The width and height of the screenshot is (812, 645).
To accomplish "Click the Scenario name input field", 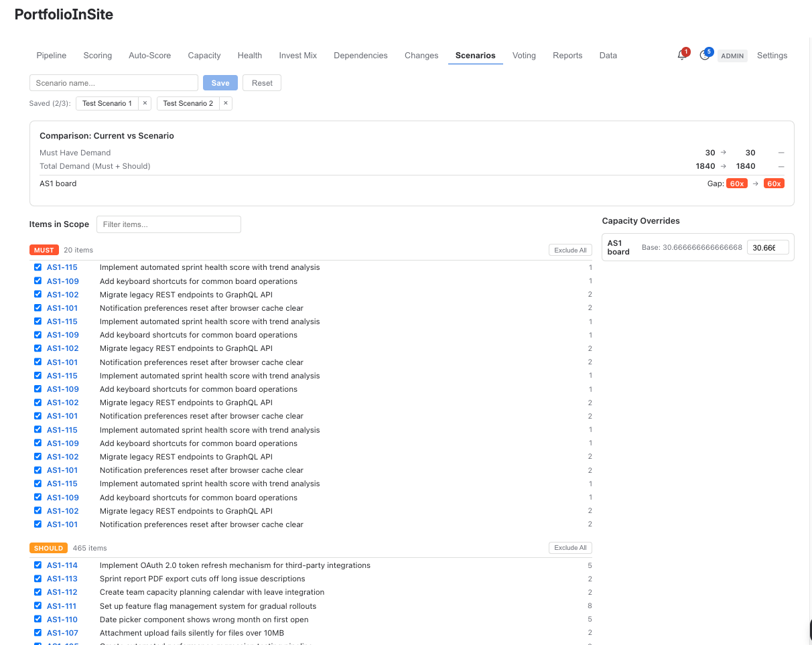I will point(113,82).
